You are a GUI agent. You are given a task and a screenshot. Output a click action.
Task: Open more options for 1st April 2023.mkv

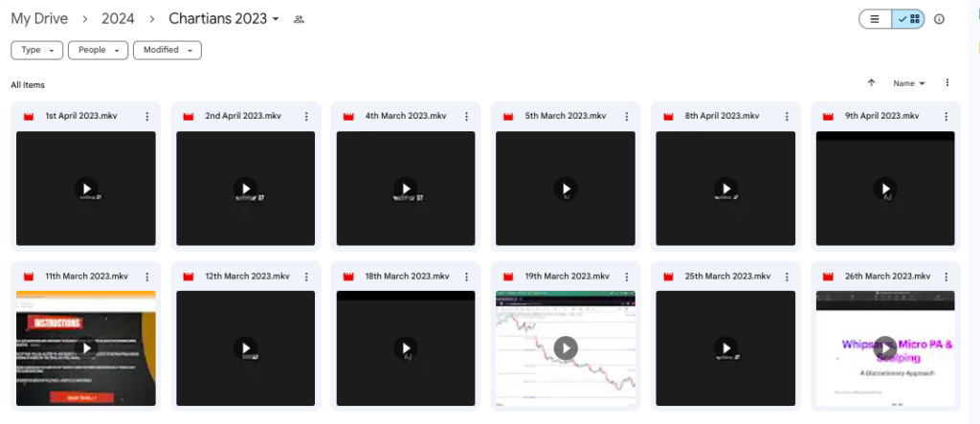tap(146, 116)
